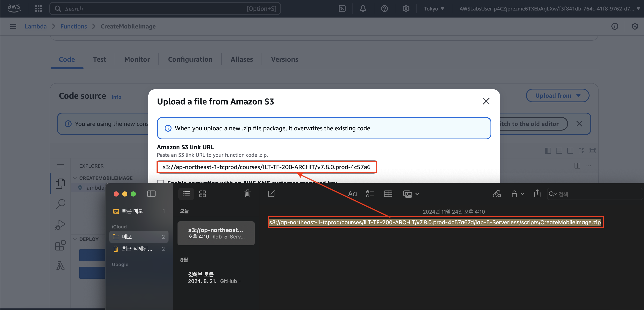Open AWS services grid menu

tap(39, 9)
